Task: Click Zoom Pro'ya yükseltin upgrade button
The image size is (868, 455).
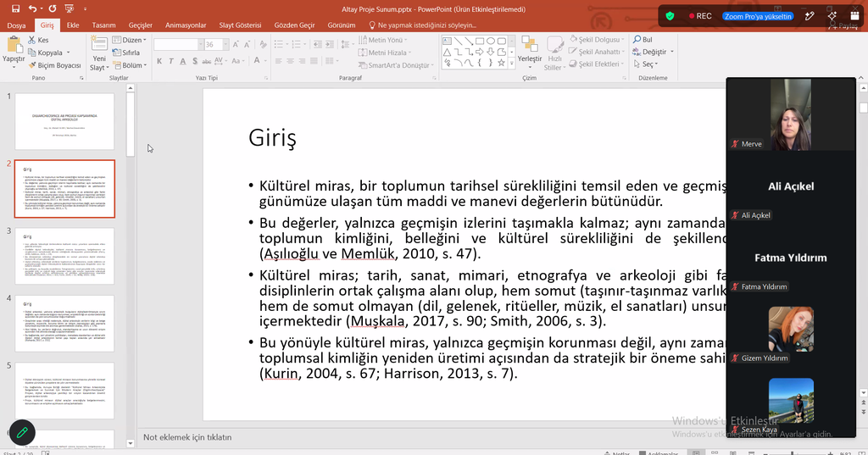Action: (758, 16)
